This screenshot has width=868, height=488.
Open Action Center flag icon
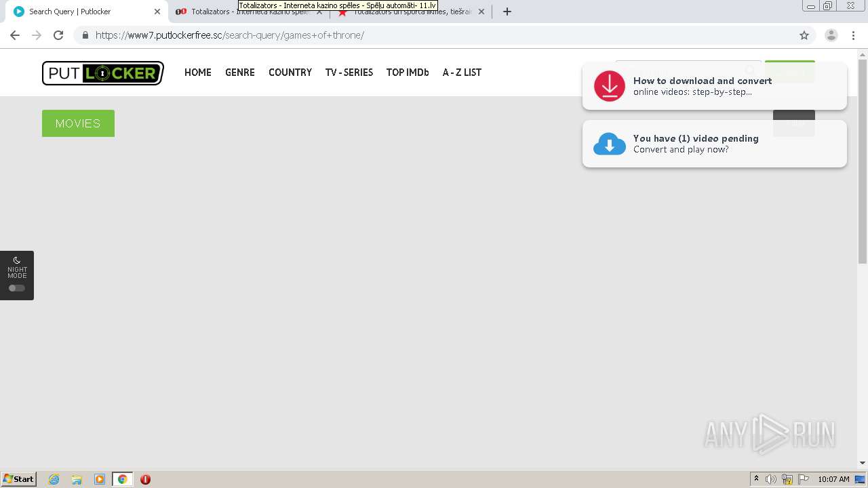tap(804, 479)
